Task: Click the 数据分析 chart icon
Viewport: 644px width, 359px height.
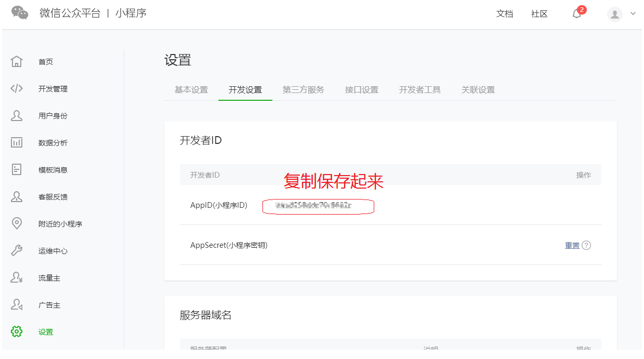Action: (17, 142)
